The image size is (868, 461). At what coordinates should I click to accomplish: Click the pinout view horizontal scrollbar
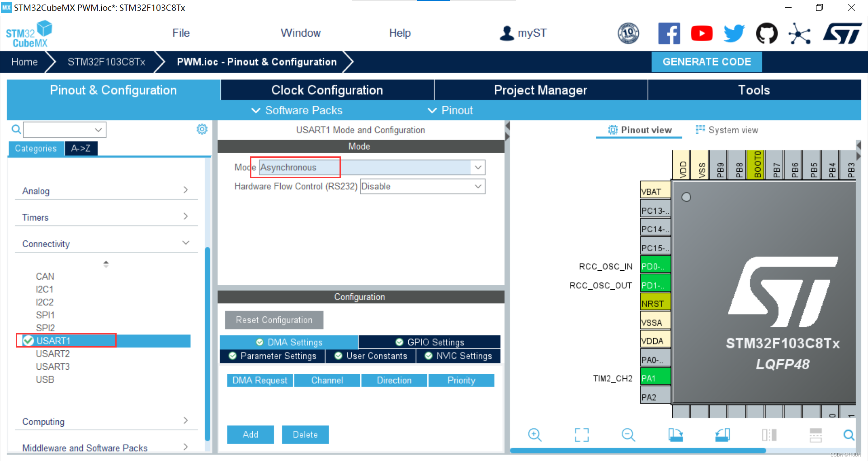tap(638, 451)
